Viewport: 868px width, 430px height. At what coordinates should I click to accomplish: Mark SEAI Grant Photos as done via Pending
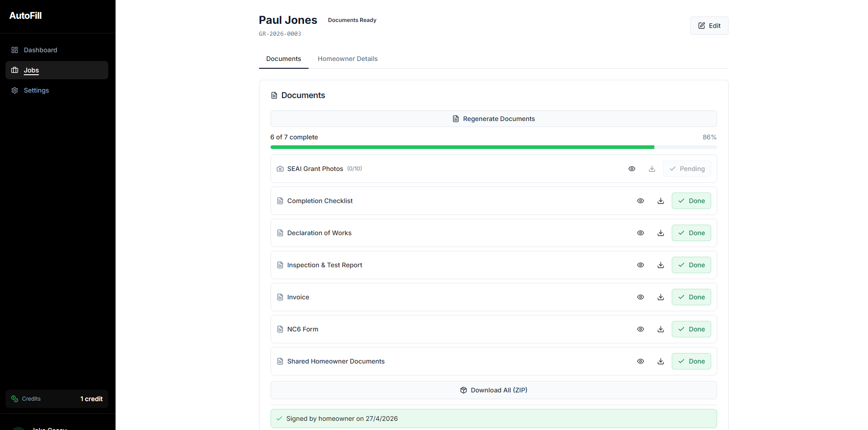click(687, 169)
